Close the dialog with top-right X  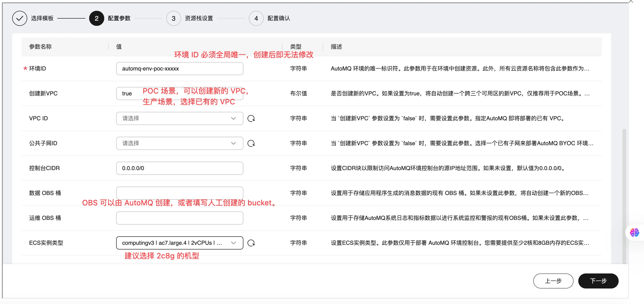tap(631, 1)
